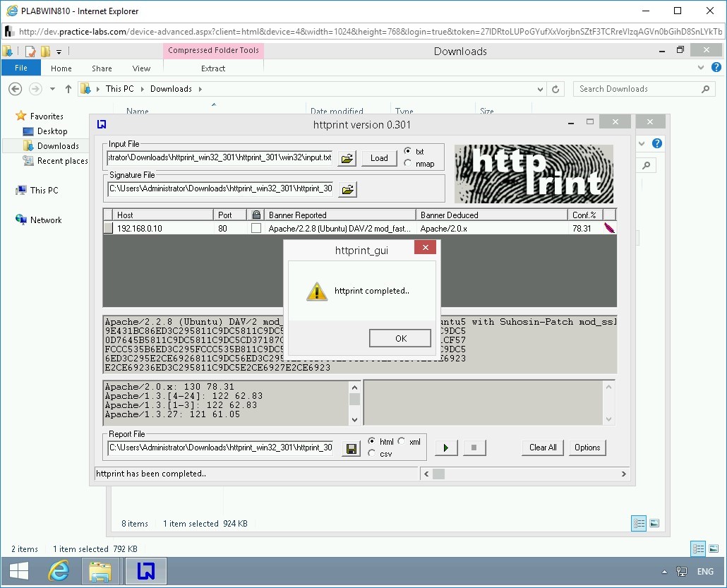The height and width of the screenshot is (588, 727).
Task: Select the csv report format radio button
Action: [372, 454]
